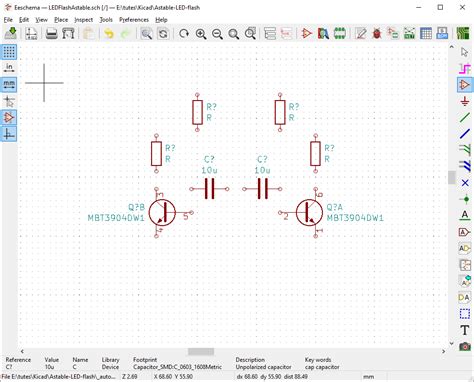
Task: Click the Zoom Out icon
Action: click(x=217, y=33)
